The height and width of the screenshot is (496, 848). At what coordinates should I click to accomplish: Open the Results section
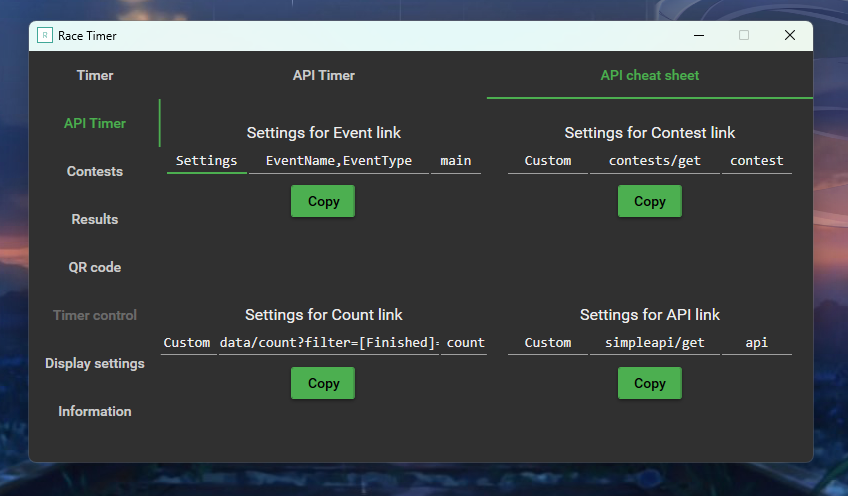(95, 219)
